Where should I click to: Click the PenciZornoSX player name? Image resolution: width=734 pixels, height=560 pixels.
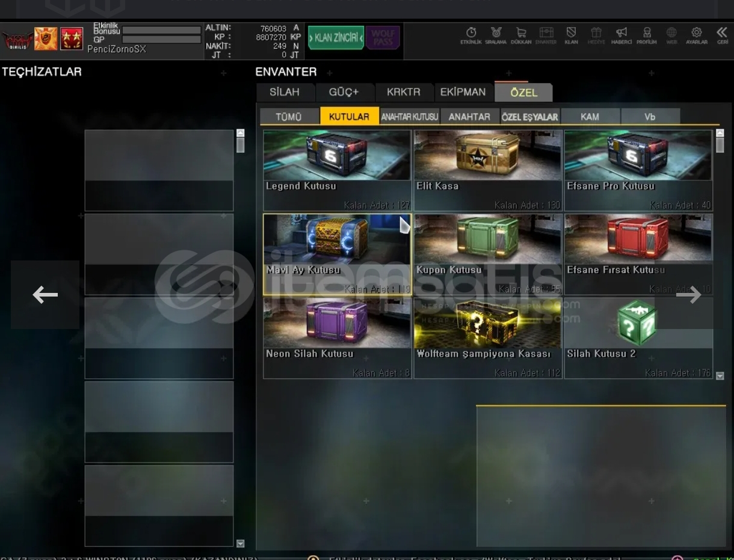tap(117, 49)
